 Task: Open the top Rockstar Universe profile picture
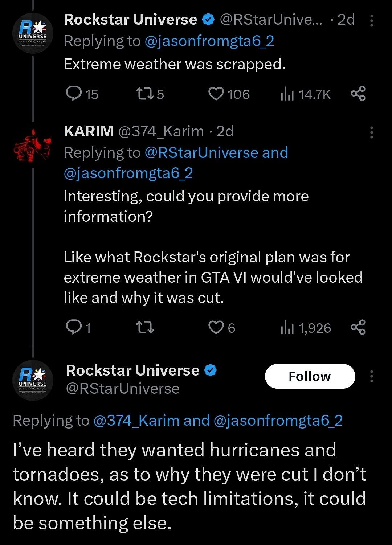(x=33, y=33)
